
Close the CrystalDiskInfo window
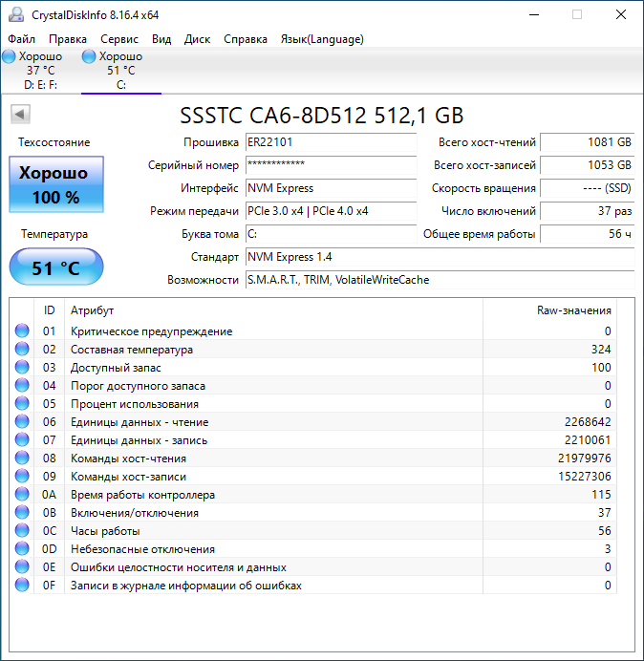[621, 14]
